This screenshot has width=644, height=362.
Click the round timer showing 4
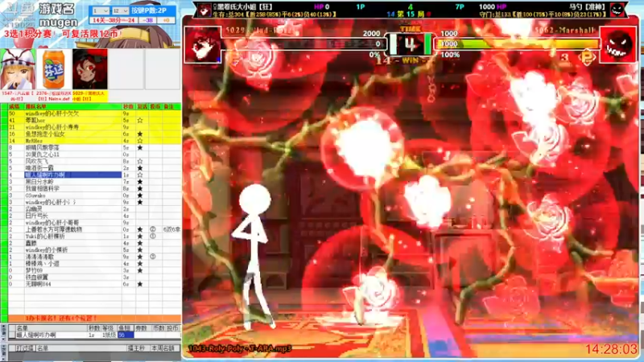point(410,44)
